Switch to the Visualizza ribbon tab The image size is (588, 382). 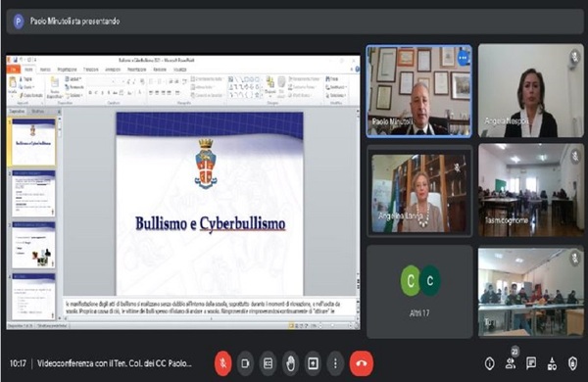click(x=180, y=70)
